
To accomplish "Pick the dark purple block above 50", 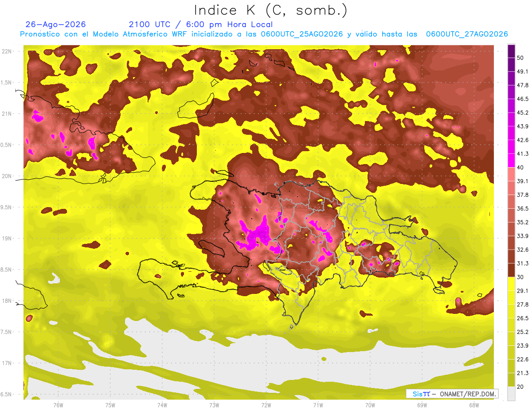I will (512, 51).
